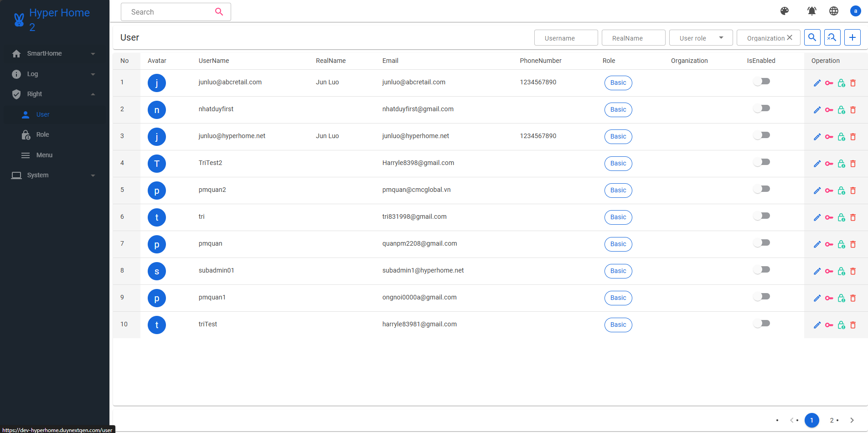Click email ongnoi0000a@gmail.com cell

[x=419, y=297]
